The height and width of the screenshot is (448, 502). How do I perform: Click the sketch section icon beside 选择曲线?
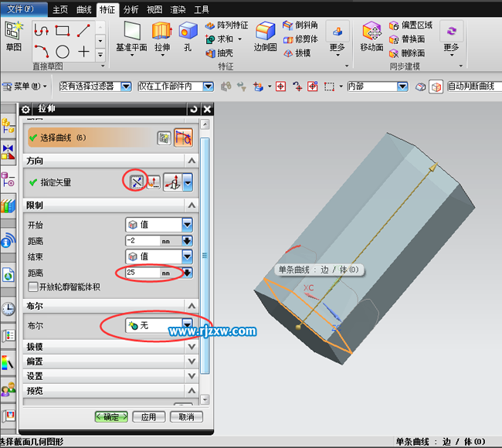[165, 138]
